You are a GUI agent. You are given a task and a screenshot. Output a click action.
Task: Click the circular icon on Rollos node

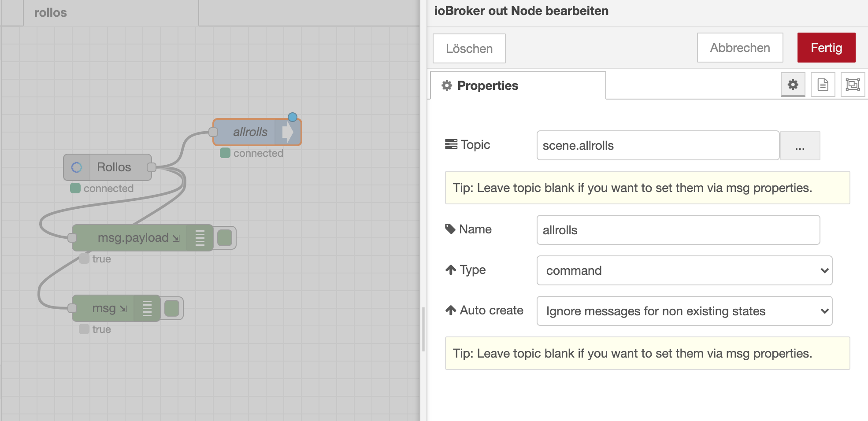click(77, 167)
